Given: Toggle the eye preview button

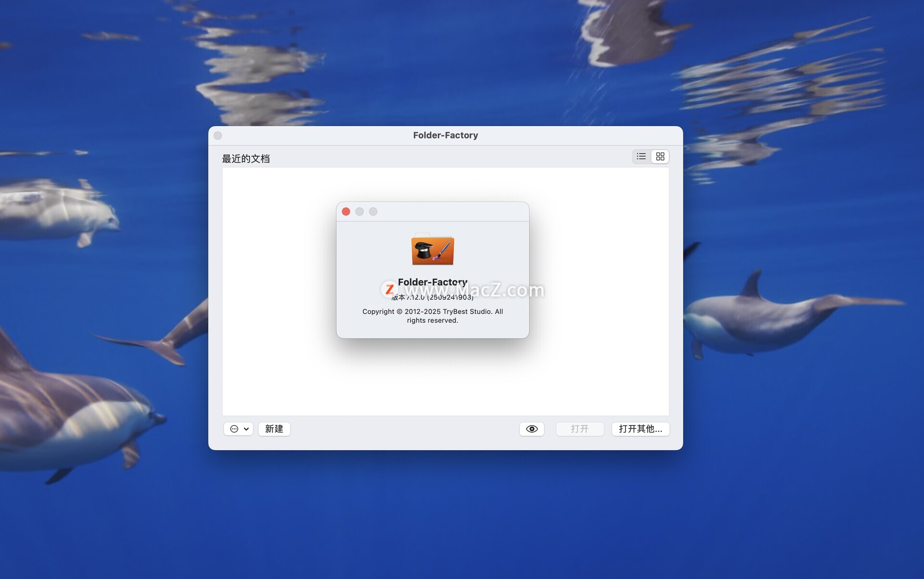Looking at the screenshot, I should click(x=531, y=429).
